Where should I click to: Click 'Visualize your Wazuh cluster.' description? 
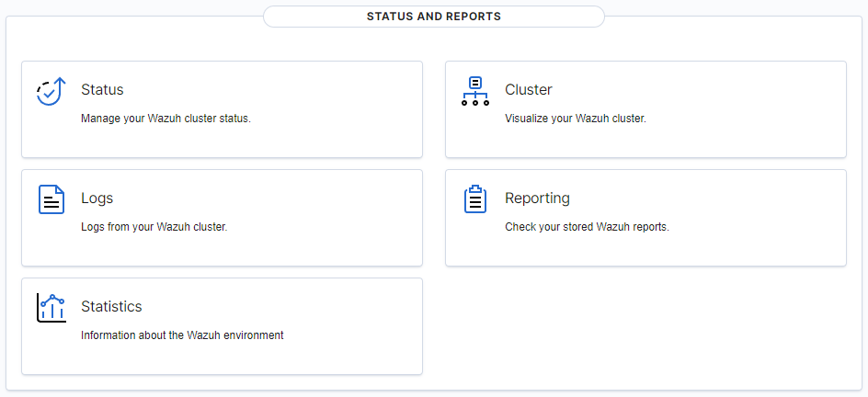click(576, 119)
